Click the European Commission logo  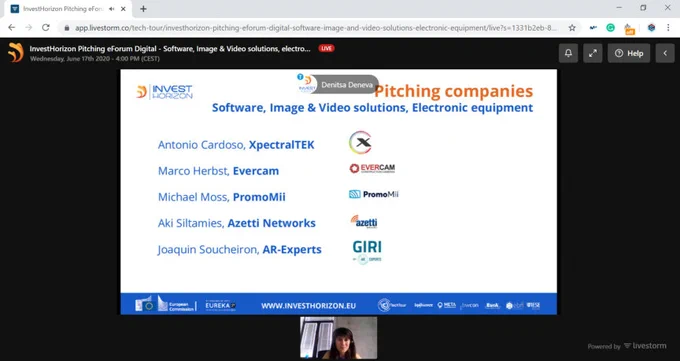[x=165, y=305]
